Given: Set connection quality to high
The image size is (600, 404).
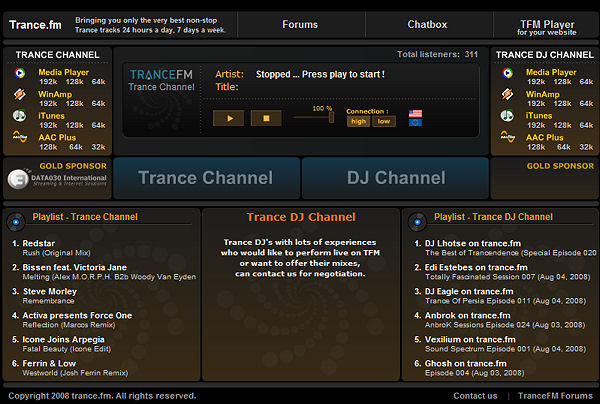Looking at the screenshot, I should 358,121.
